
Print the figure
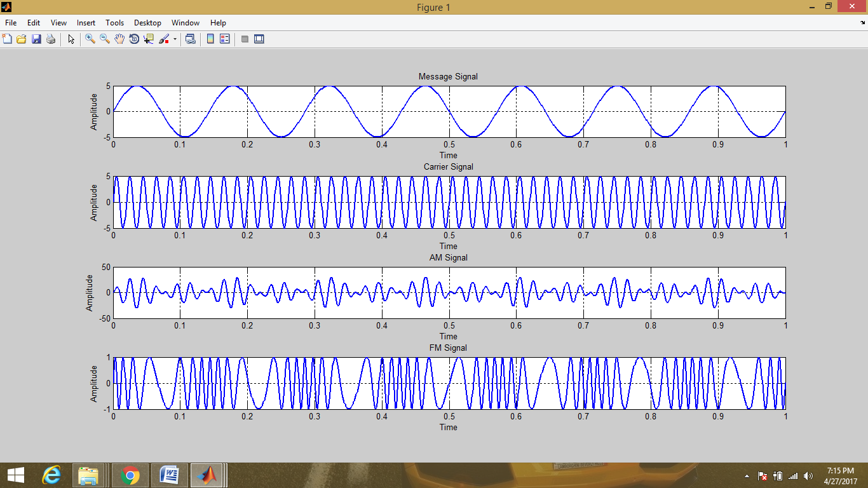point(51,39)
